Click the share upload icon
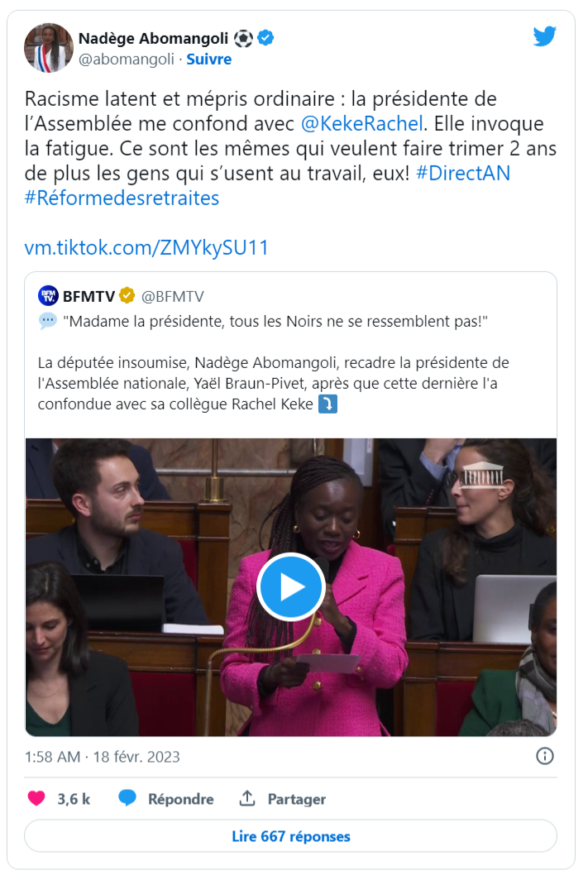588x880 pixels. click(247, 797)
